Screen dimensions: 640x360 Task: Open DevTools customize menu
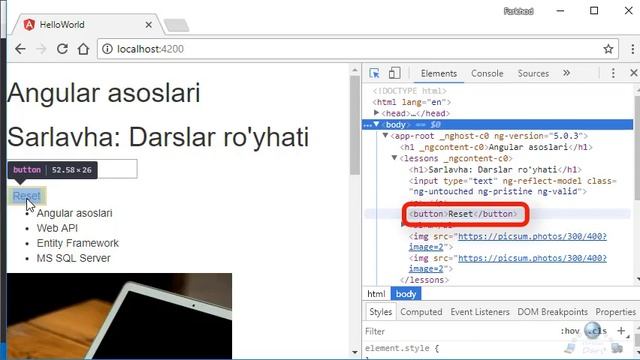click(x=613, y=73)
